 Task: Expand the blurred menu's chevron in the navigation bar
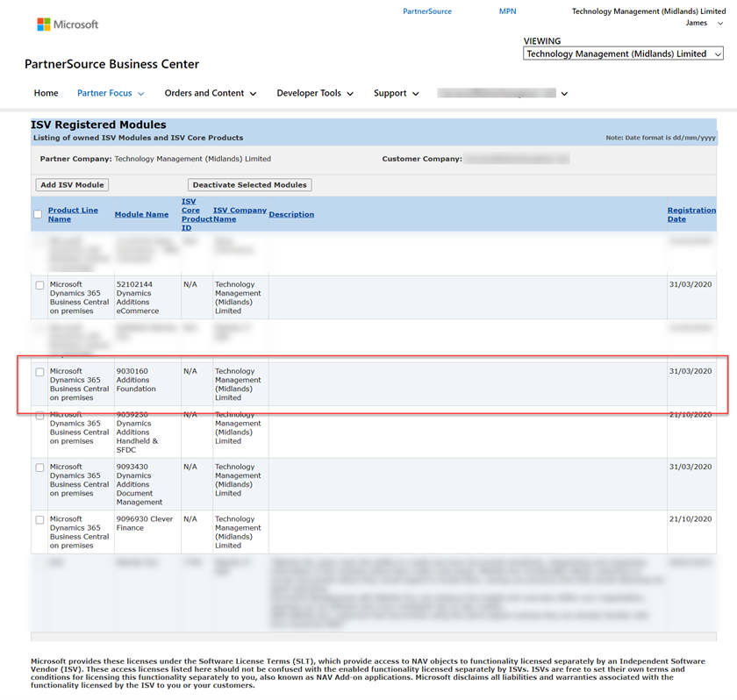click(x=564, y=94)
